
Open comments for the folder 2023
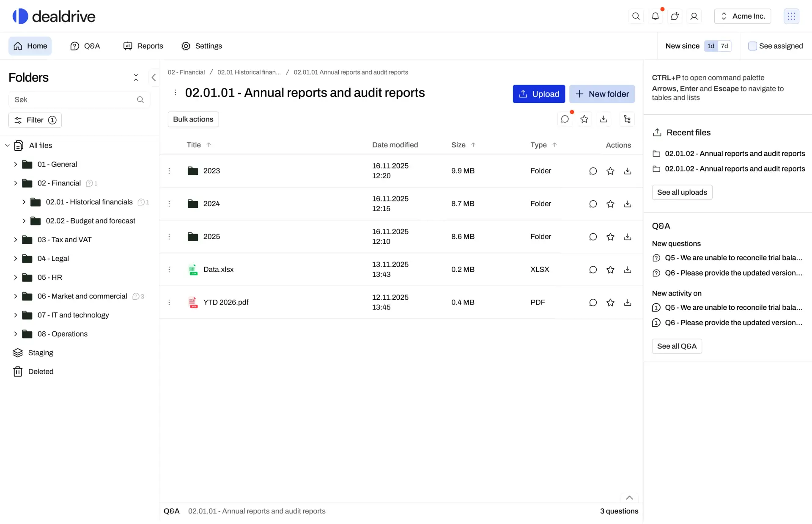coord(593,171)
